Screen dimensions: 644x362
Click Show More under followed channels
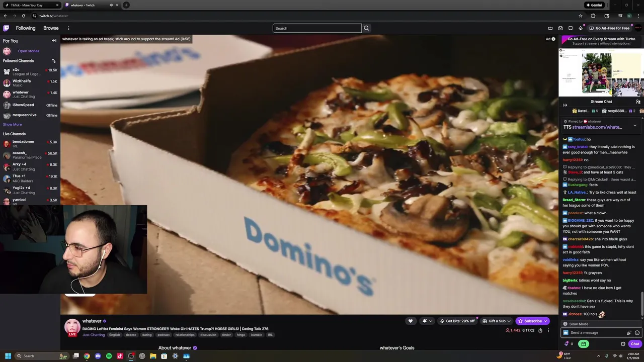point(12,124)
